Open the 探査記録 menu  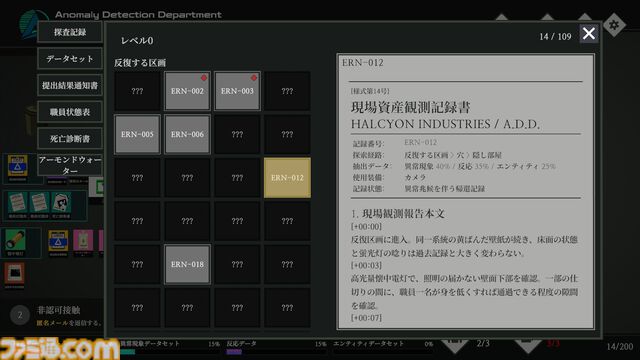(x=70, y=32)
